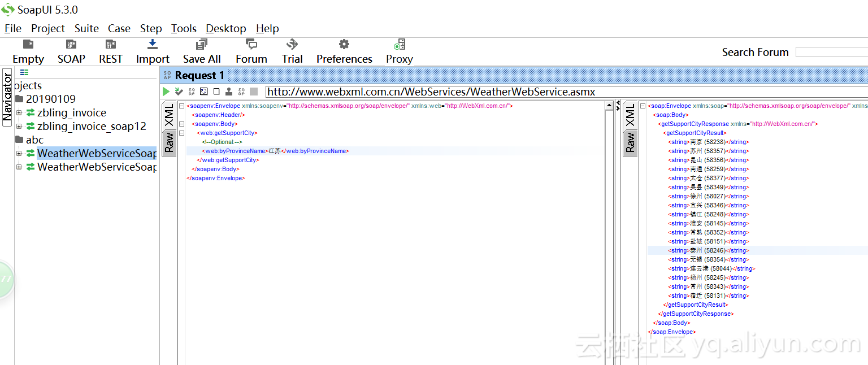Click the WeatherWebService.asmx endpoint URL field
Image resolution: width=868 pixels, height=365 pixels.
pos(567,92)
